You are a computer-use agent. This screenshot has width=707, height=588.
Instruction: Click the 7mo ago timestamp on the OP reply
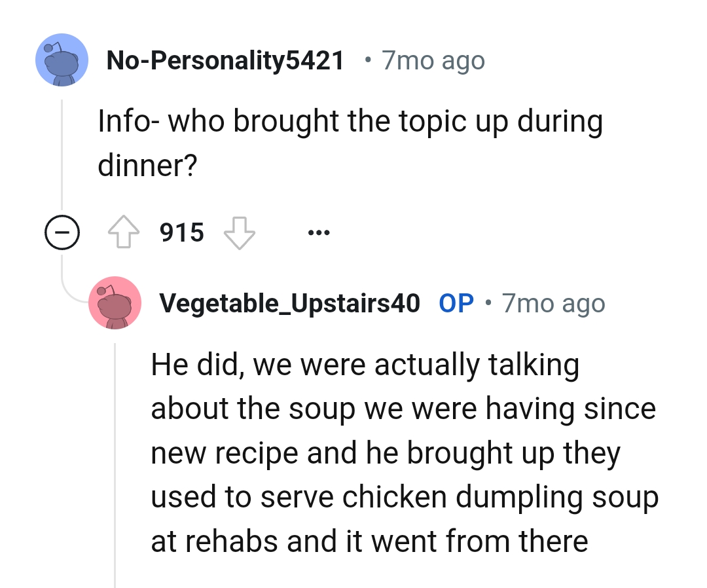(553, 303)
